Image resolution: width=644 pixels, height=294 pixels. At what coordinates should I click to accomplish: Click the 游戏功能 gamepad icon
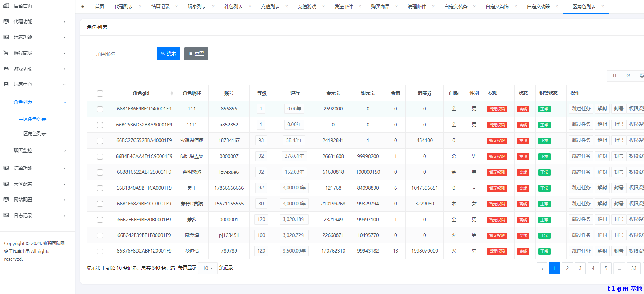coord(6,68)
